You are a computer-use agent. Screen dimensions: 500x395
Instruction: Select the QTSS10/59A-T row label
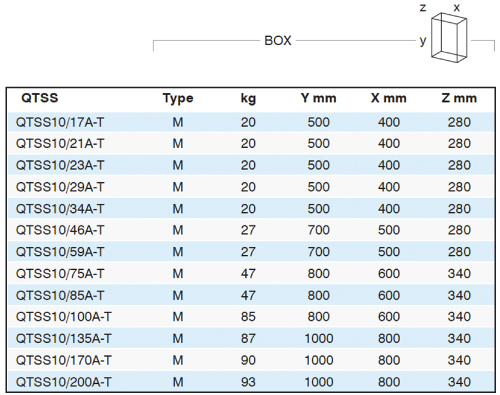60,252
